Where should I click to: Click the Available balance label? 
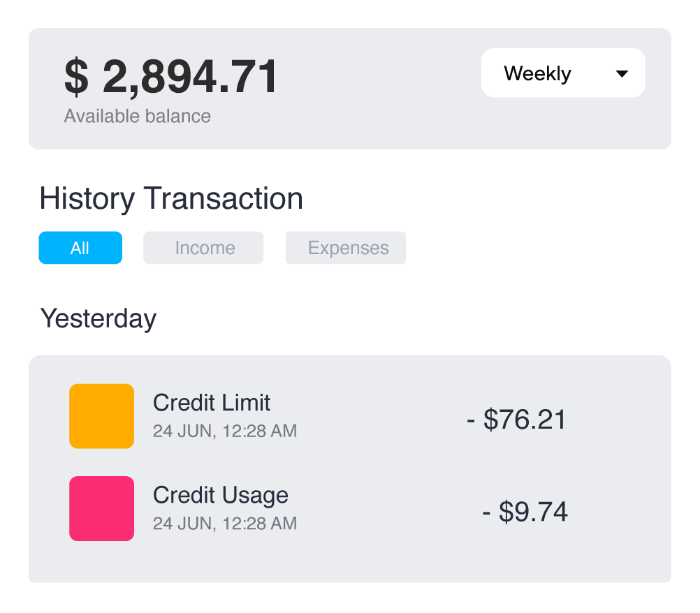[x=137, y=116]
